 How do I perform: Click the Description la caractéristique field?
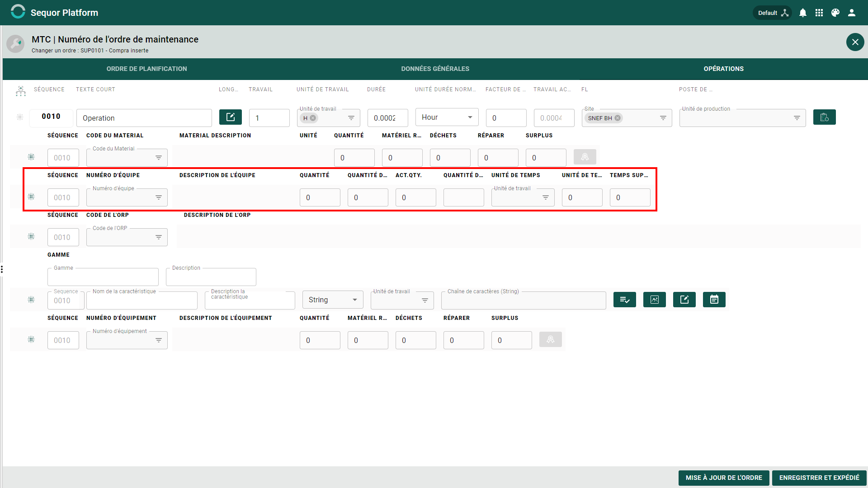point(250,300)
